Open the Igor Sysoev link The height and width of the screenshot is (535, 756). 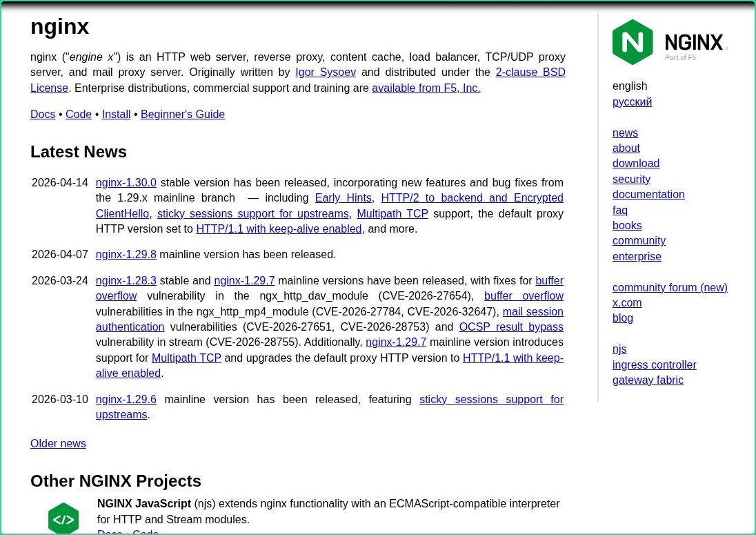(x=325, y=72)
